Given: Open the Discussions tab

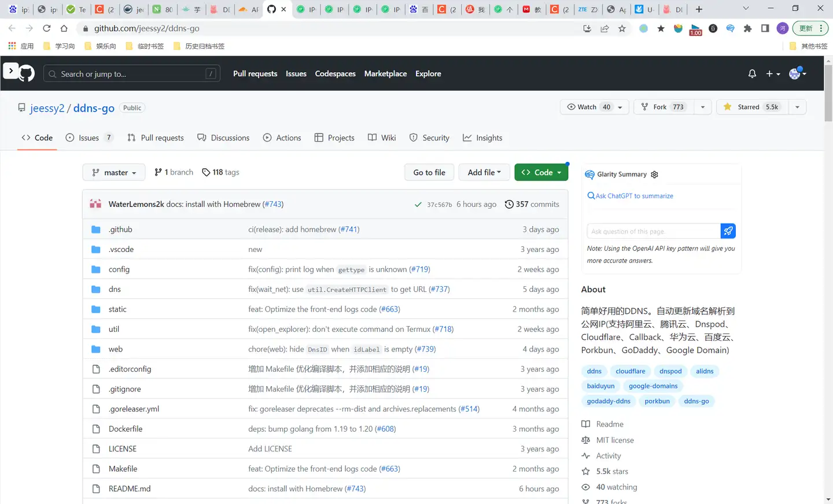Looking at the screenshot, I should tap(223, 138).
